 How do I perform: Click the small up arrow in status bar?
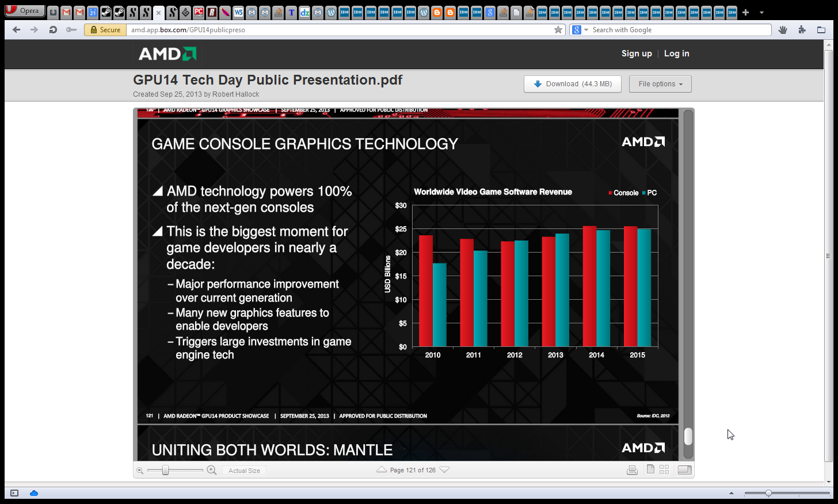click(x=732, y=493)
